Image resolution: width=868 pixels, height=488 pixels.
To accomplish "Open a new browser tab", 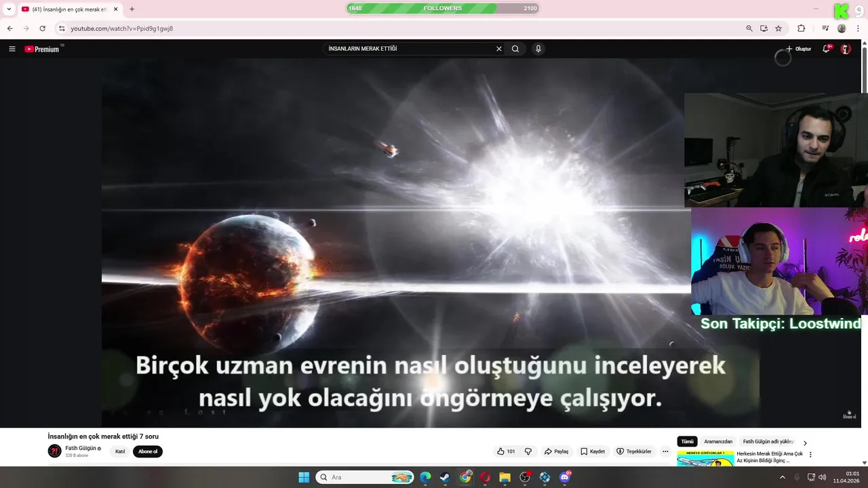I will click(x=132, y=9).
